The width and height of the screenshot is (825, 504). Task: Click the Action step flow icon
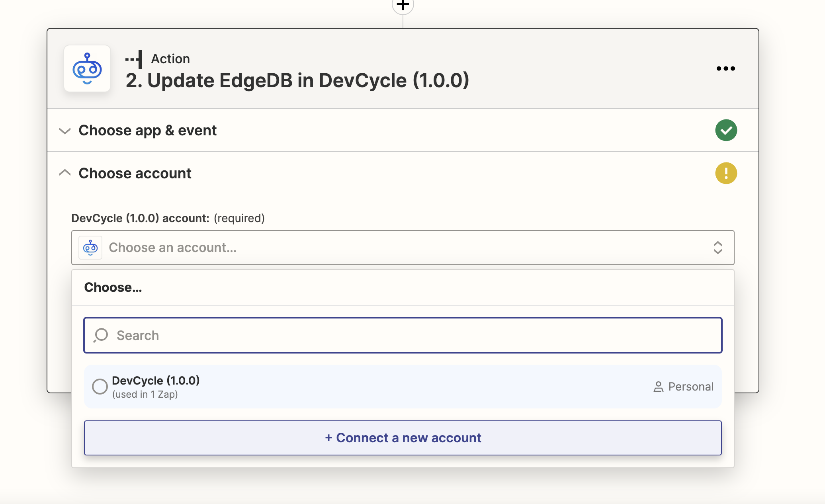134,58
